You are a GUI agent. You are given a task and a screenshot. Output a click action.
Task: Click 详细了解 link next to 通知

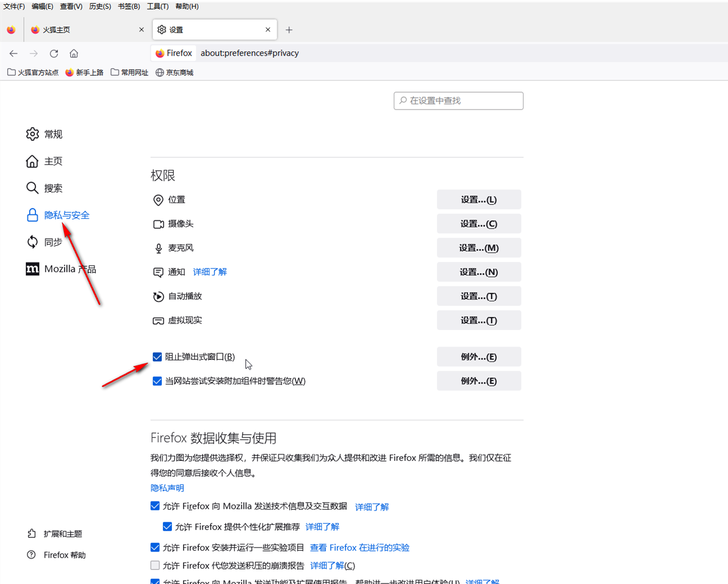click(x=210, y=272)
